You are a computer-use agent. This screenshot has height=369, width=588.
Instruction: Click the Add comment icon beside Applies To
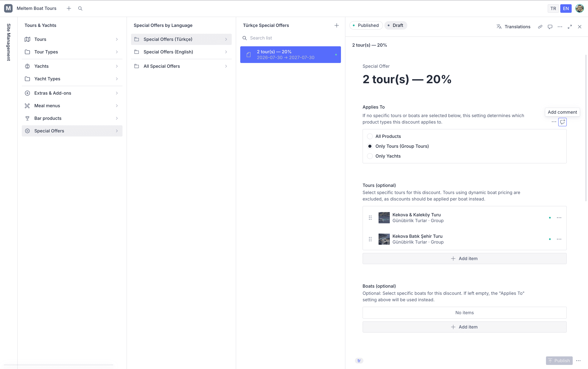[562, 122]
